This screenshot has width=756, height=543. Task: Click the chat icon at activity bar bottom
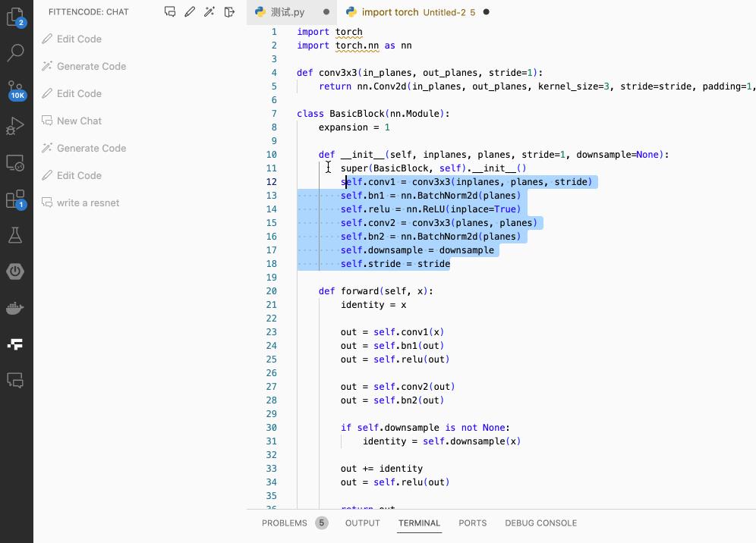(x=15, y=380)
